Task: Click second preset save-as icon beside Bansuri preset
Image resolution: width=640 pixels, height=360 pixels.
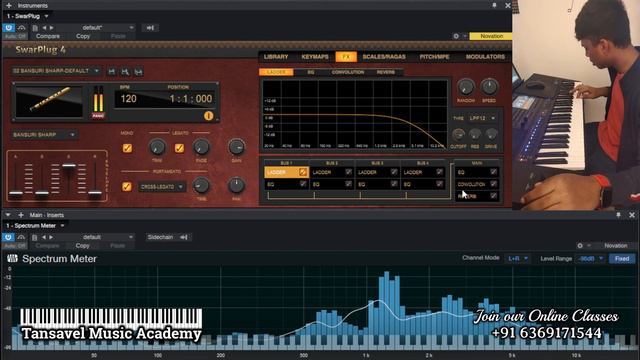Action: tap(125, 71)
